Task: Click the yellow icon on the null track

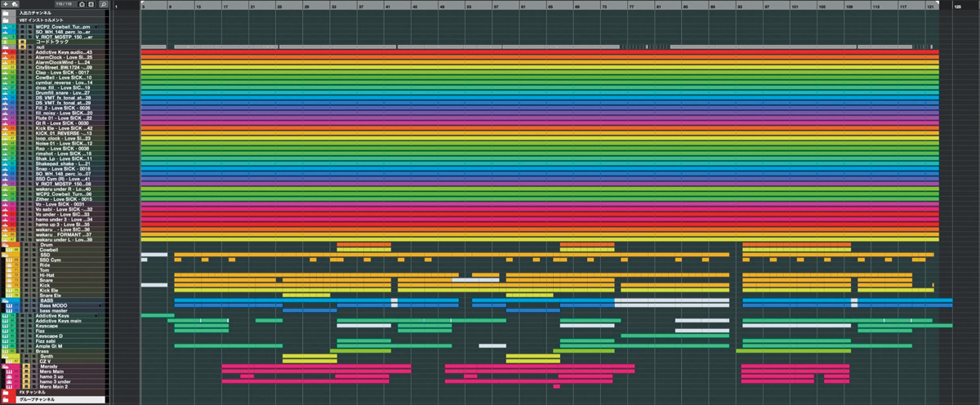Action: (21, 47)
